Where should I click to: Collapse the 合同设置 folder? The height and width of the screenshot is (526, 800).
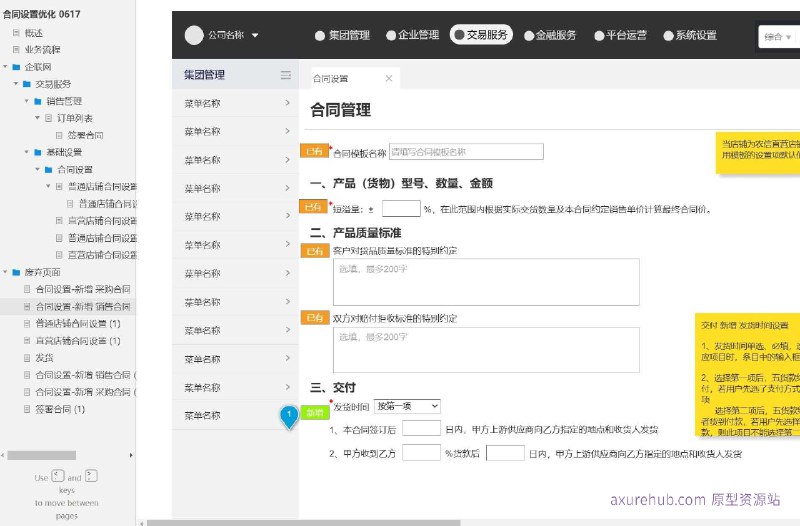point(37,169)
